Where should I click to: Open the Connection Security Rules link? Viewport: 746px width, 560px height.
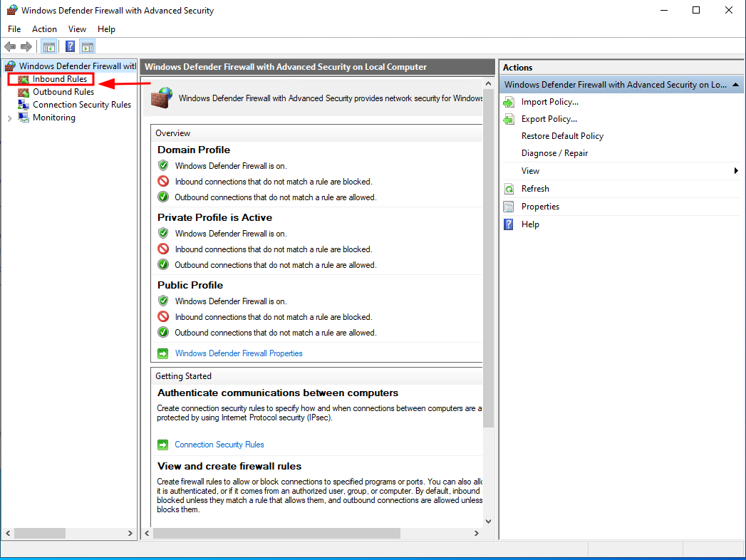pyautogui.click(x=219, y=445)
